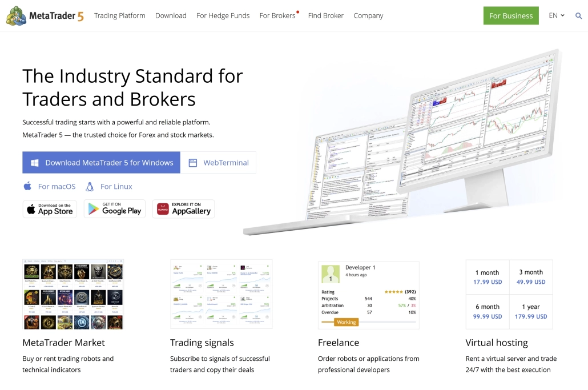Open the Trading Platform menu
Viewport: 588px width, 390px height.
pyautogui.click(x=120, y=15)
